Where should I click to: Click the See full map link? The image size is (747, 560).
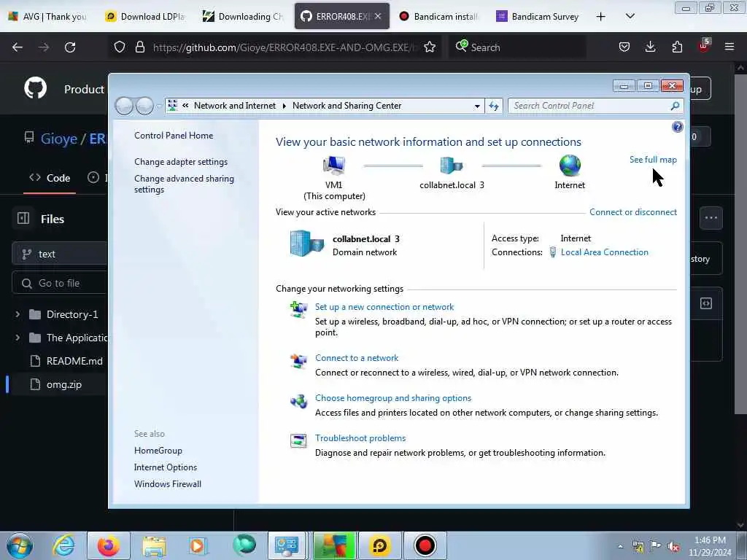[x=653, y=160]
